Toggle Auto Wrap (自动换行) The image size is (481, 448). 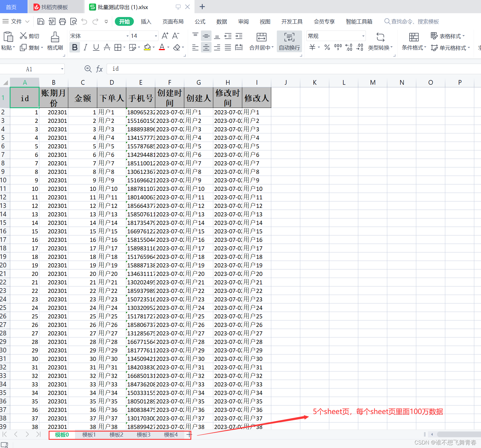289,41
